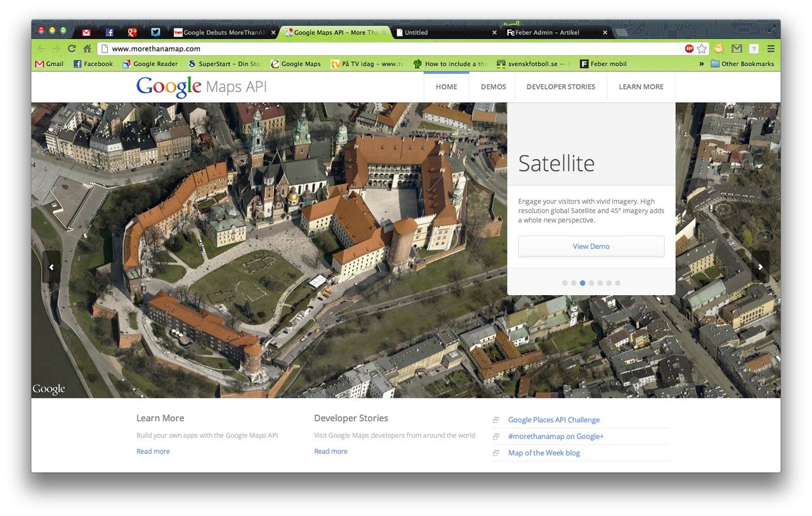Open the Map of the Week blog link
Image resolution: width=812 pixels, height=516 pixels.
click(544, 453)
